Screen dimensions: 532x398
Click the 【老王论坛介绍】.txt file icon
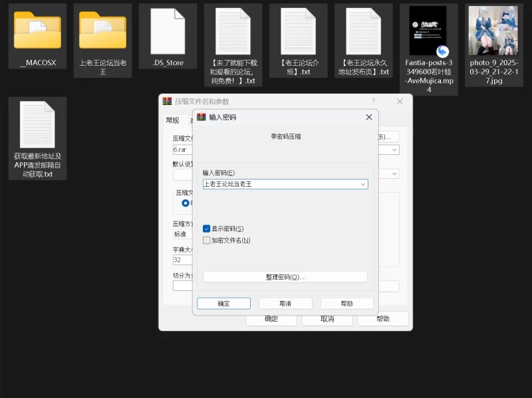(x=297, y=31)
